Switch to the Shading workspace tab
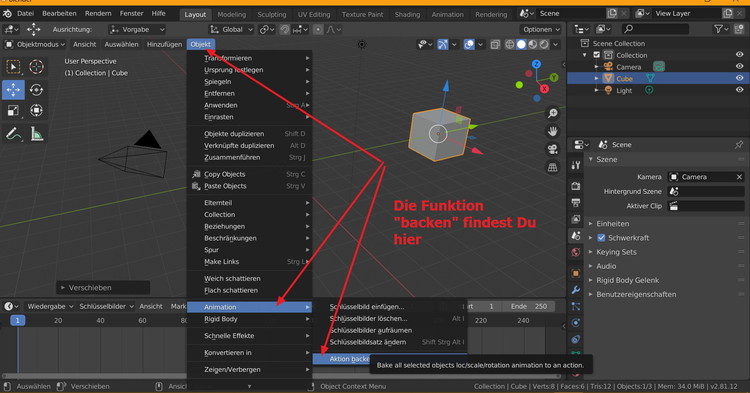The image size is (750, 393). coord(407,14)
